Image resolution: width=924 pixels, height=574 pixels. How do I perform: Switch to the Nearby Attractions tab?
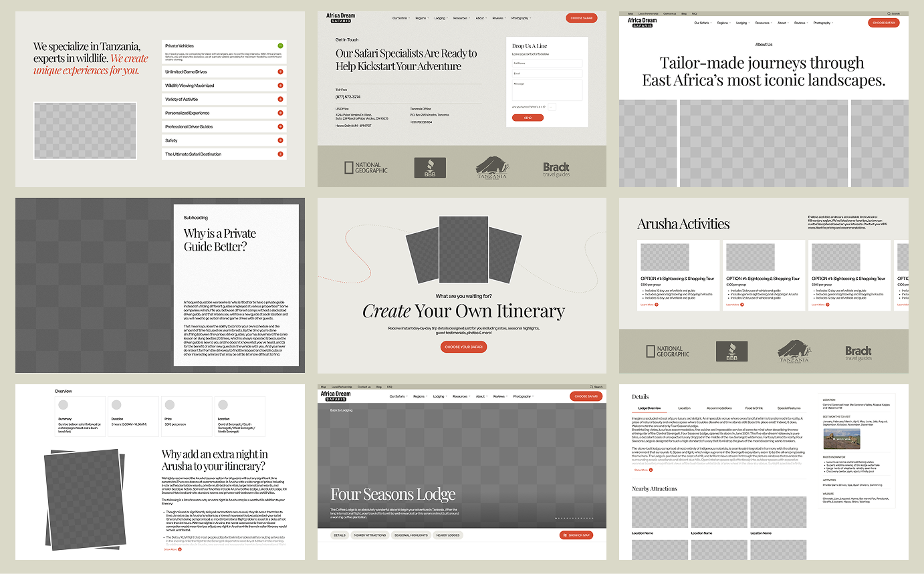click(x=370, y=535)
